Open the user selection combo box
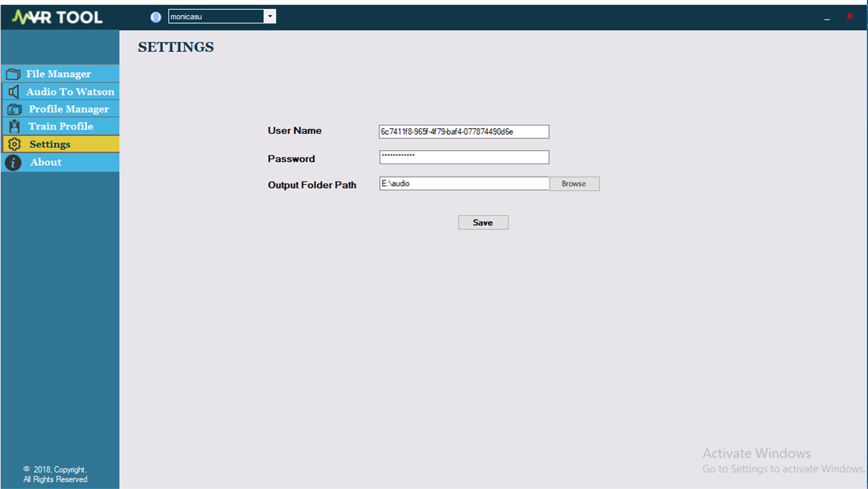 coord(215,15)
